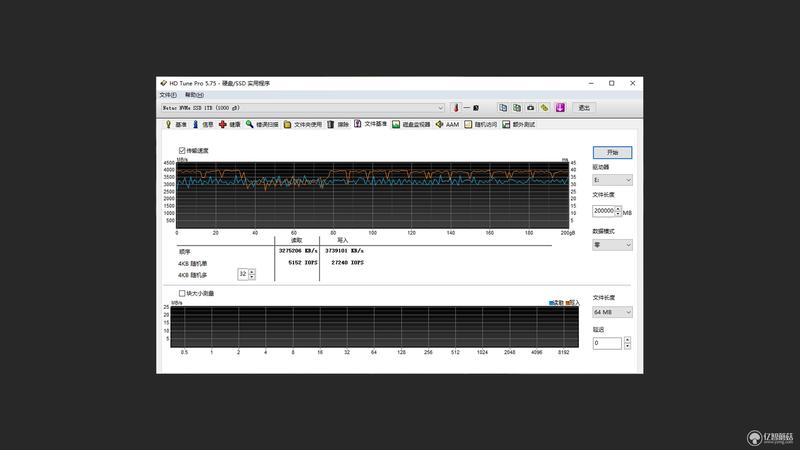Viewport: 800px width, 450px height.
Task: Click the blue 读取 read legend entry
Action: [556, 303]
